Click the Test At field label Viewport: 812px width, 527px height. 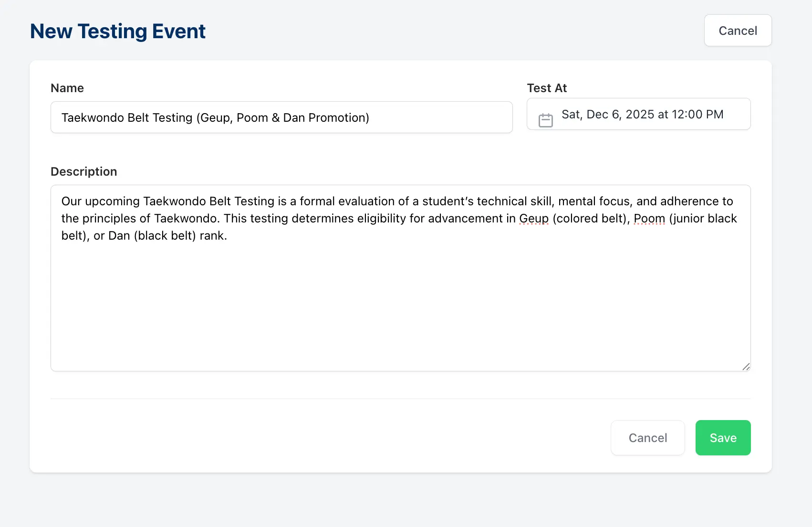pos(547,88)
